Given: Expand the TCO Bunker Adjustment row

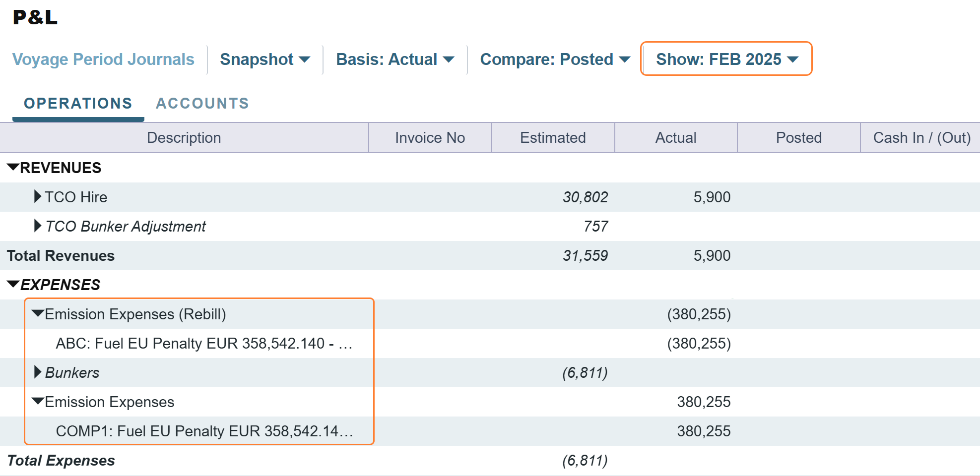Looking at the screenshot, I should point(37,226).
